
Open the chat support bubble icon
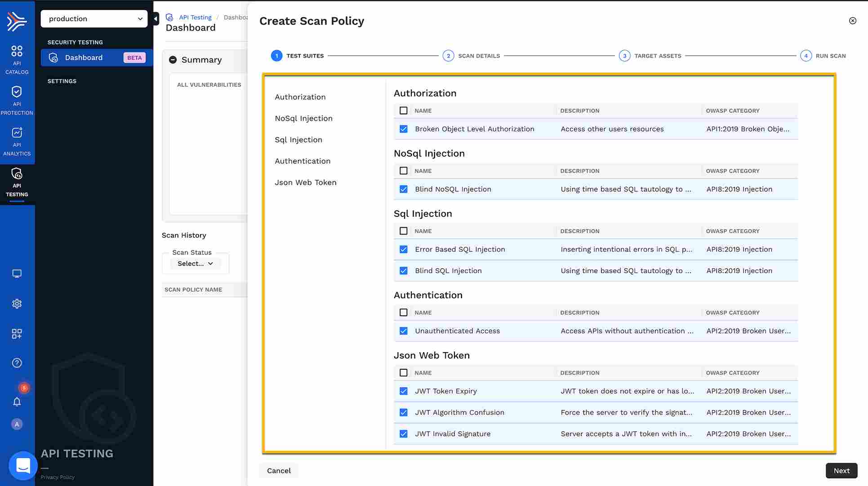pyautogui.click(x=23, y=465)
